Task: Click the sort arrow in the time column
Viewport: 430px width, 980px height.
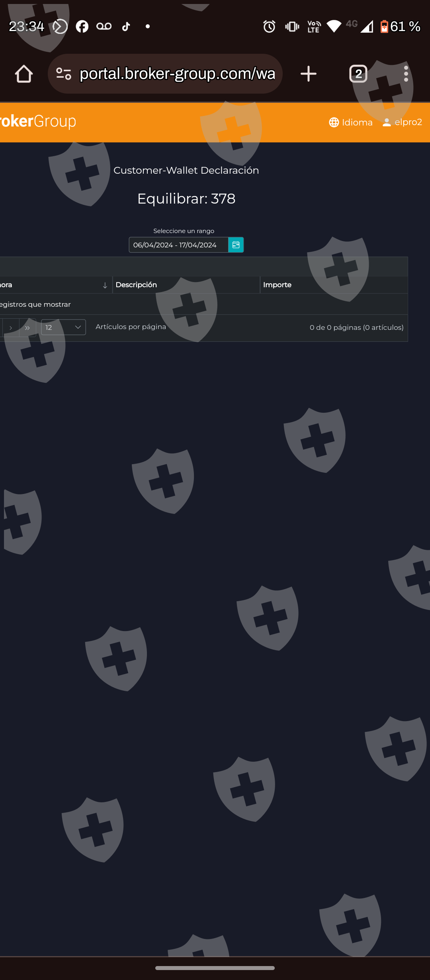Action: 105,285
